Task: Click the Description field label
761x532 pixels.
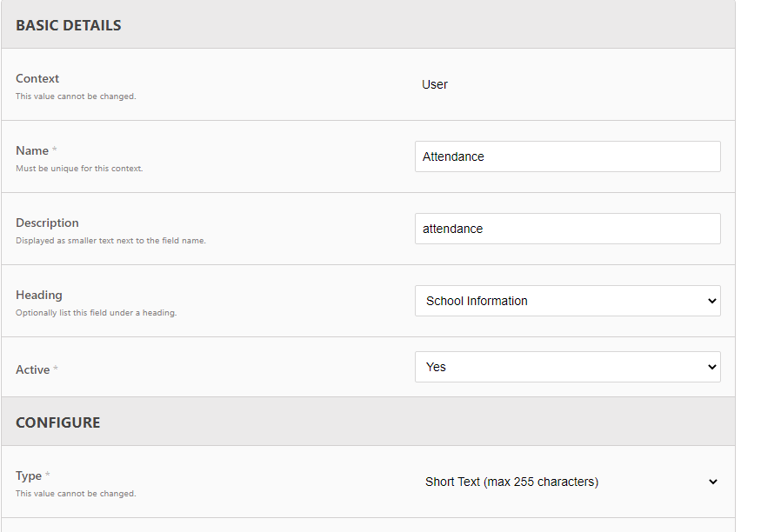Action: (47, 223)
